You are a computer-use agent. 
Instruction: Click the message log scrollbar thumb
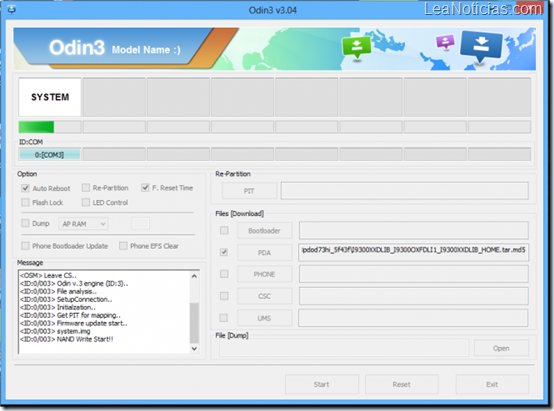click(x=194, y=323)
